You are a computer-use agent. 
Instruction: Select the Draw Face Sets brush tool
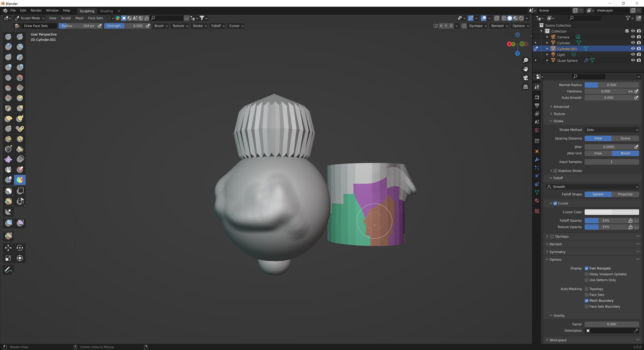pyautogui.click(x=20, y=180)
